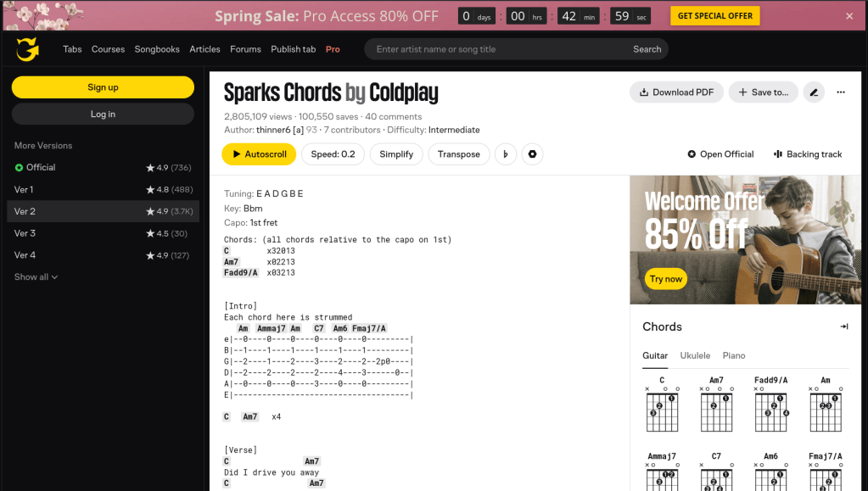Click the Ultimate Guitar logo icon
868x491 pixels.
pos(27,49)
